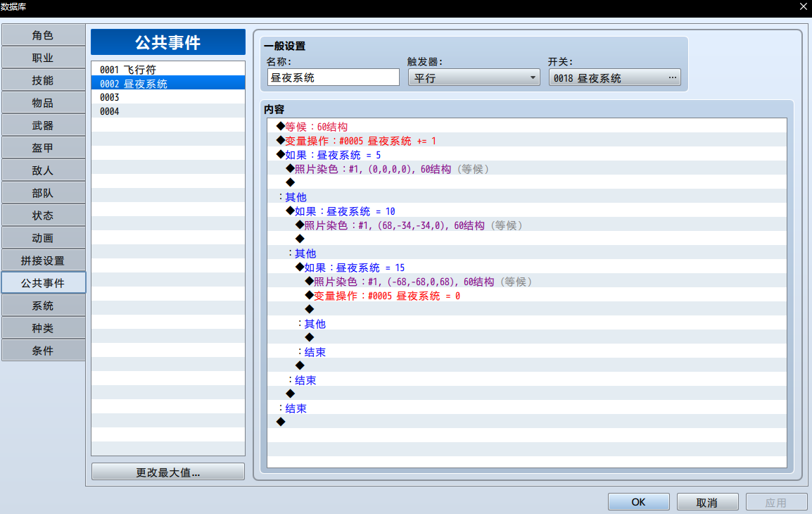Viewport: 812px width, 514px height.
Task: Go to the 种类 tab
Action: click(x=43, y=328)
